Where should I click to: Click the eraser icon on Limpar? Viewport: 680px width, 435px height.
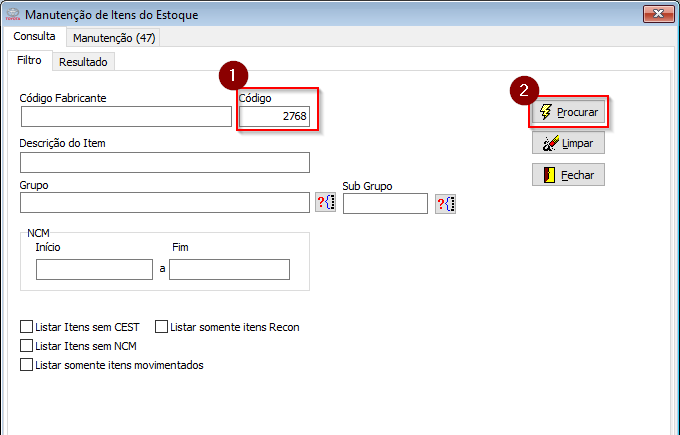point(549,143)
